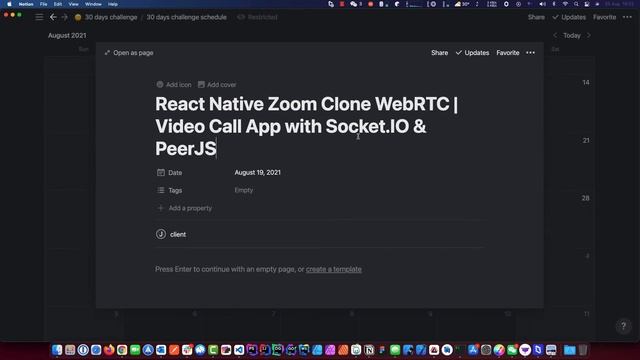Click the volume icon in menu bar

click(542, 4)
